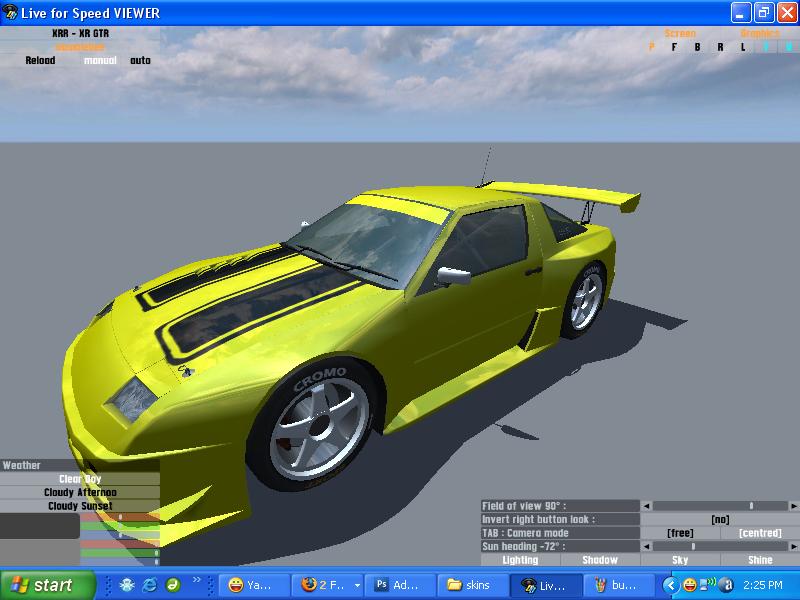Switch to the skins folder taskbar item
This screenshot has height=600, width=800.
pyautogui.click(x=472, y=585)
